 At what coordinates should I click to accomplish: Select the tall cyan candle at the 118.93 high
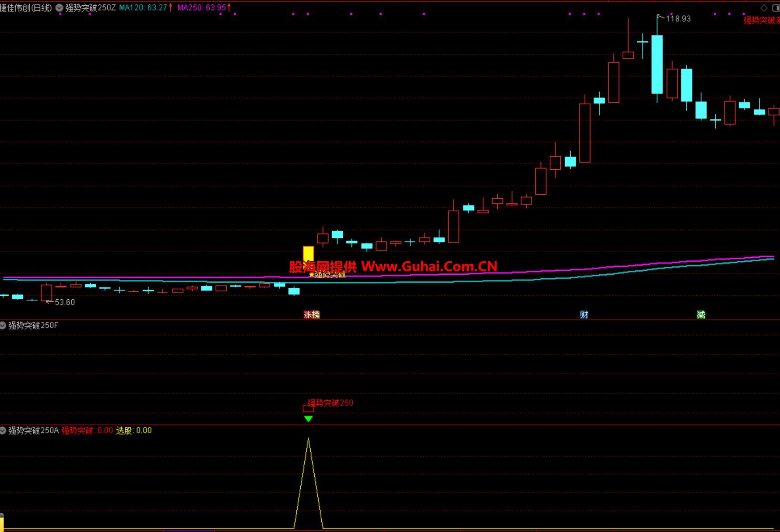657,64
